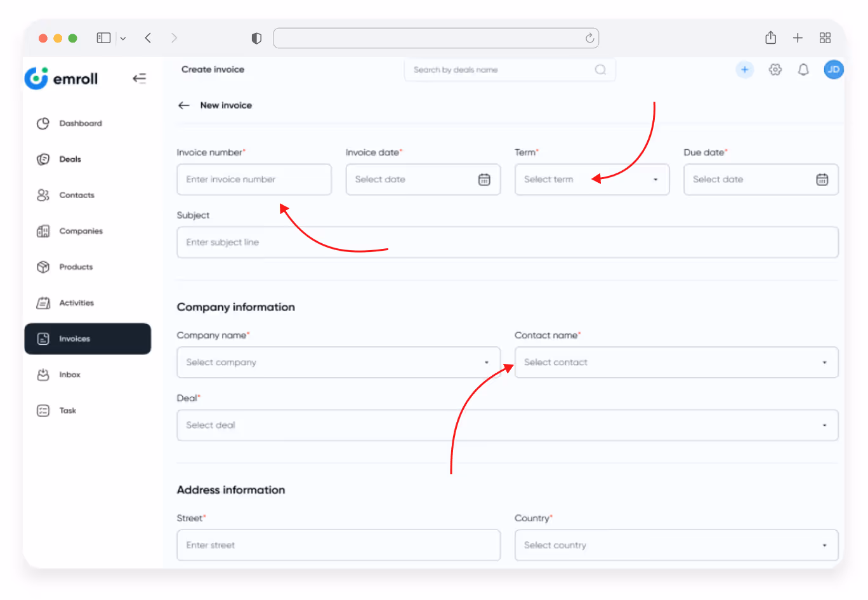868x600 pixels.
Task: Focus the Enter subject line field
Action: click(x=508, y=243)
